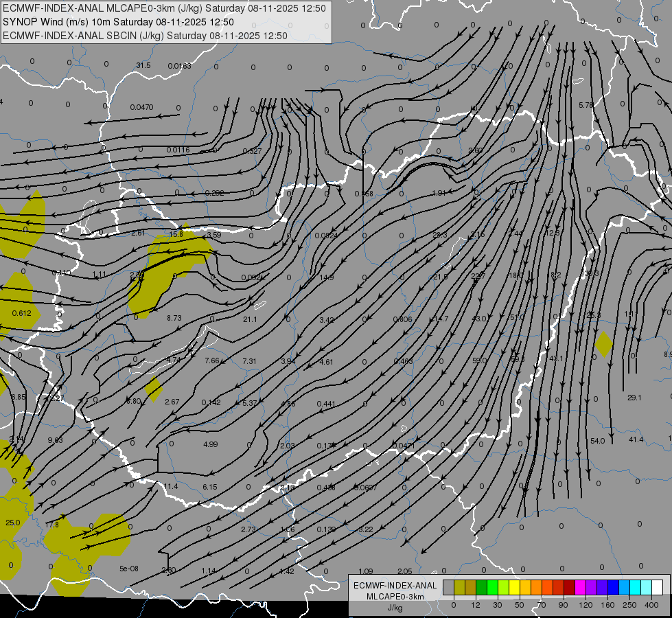This screenshot has height=618, width=672.
Task: Click the white swatch at the legend end
Action: click(658, 587)
